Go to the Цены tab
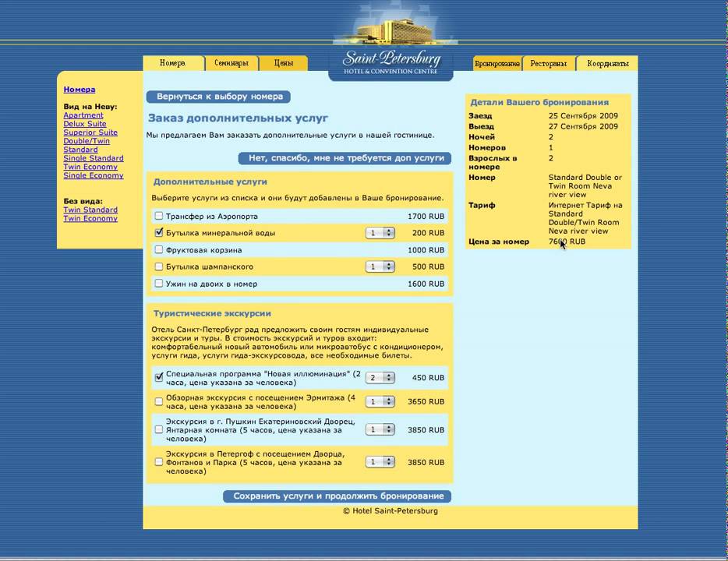The width and height of the screenshot is (728, 561). 283,63
